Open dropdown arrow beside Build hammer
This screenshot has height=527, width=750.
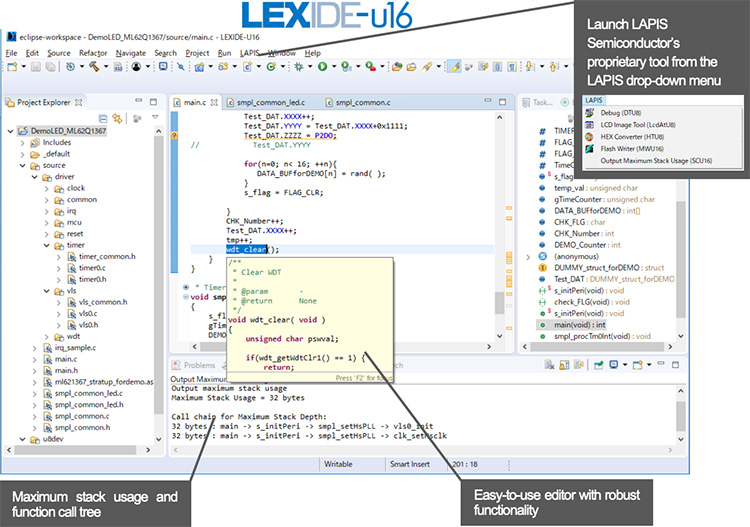tap(106, 67)
